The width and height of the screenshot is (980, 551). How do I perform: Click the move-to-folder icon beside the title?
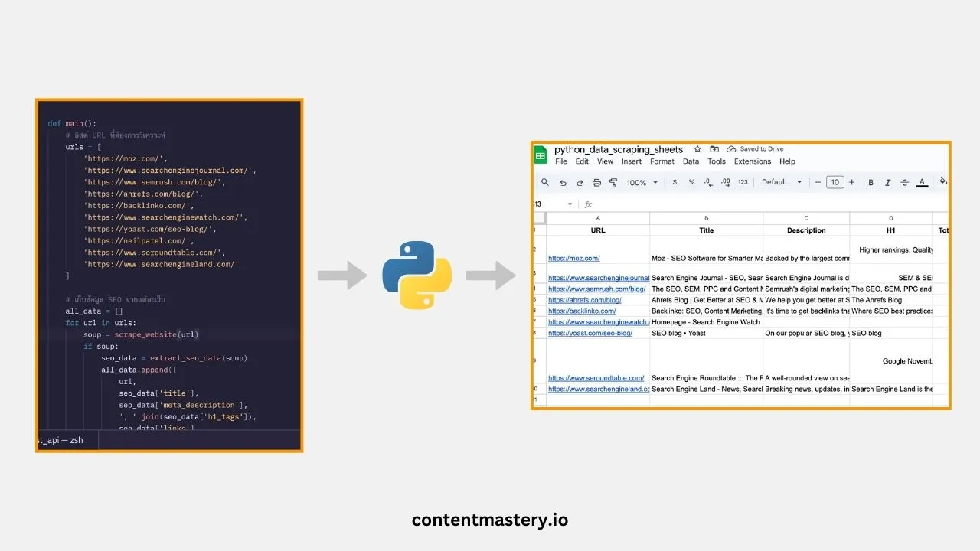pyautogui.click(x=714, y=149)
